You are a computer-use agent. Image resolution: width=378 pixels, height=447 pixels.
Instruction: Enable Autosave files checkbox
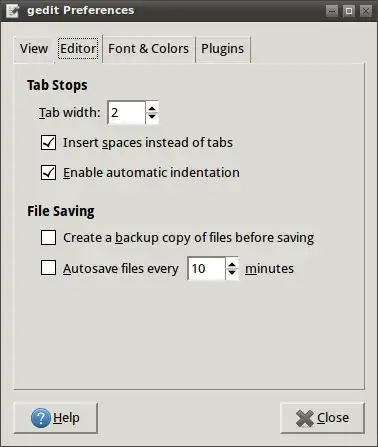pos(48,268)
